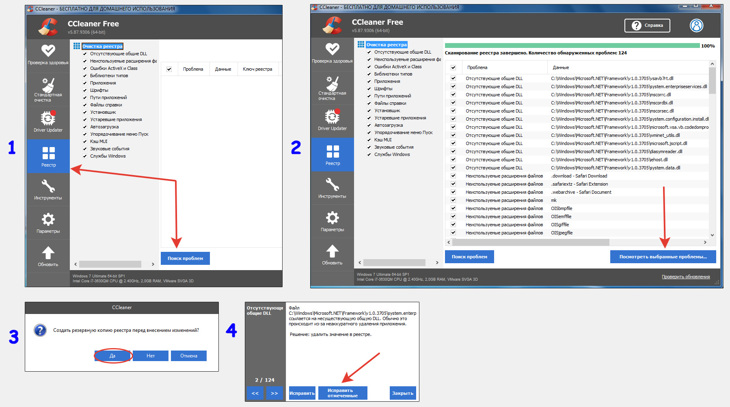Screen dimensions: 730x407
Task: Open Параметры gear in window 2 sidebar
Action: tap(332, 217)
